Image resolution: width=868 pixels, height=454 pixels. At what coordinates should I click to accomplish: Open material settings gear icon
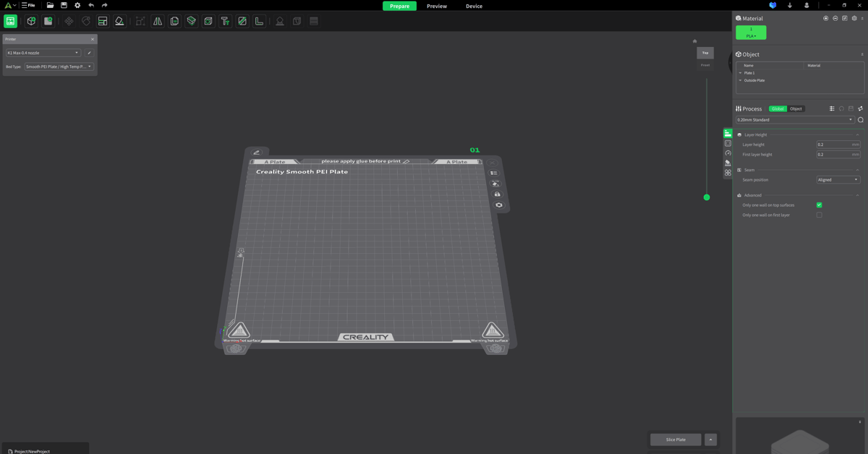(854, 18)
